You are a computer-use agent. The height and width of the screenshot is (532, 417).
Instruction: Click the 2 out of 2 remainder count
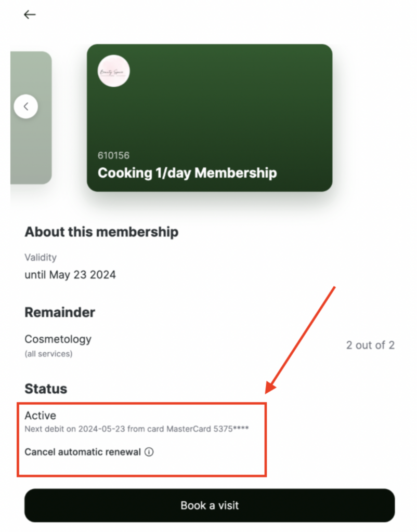point(370,345)
